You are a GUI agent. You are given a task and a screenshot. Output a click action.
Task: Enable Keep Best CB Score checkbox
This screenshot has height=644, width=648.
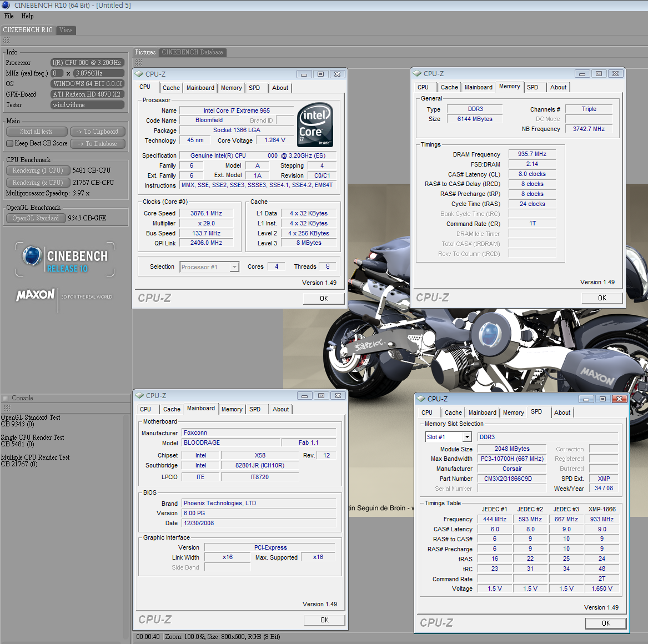point(9,143)
